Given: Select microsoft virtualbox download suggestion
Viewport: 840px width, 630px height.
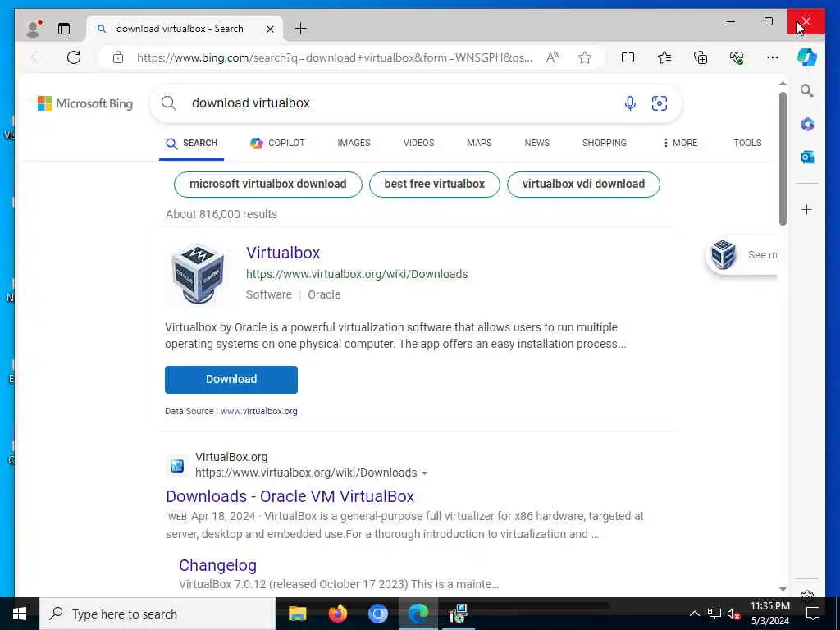Looking at the screenshot, I should 268,185.
